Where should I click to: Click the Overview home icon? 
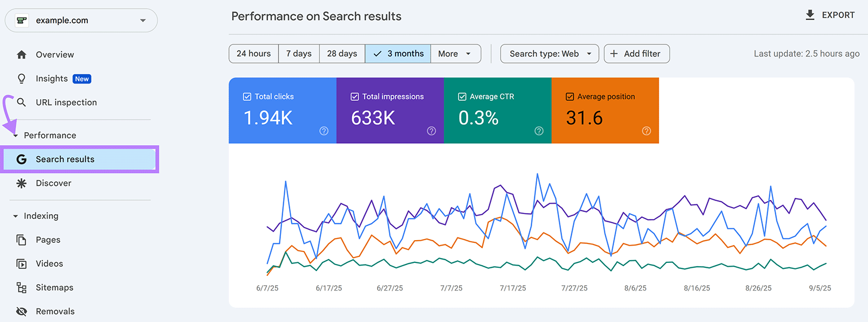pos(22,55)
